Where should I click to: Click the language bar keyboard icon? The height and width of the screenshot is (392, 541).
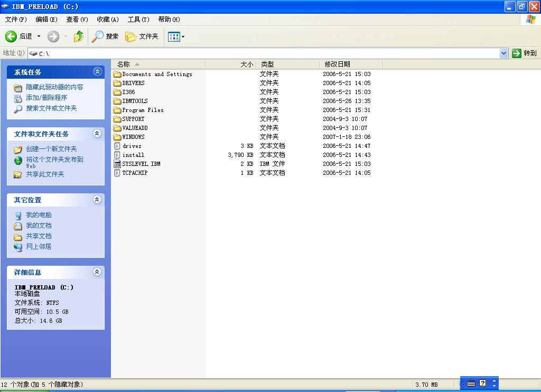[x=471, y=384]
